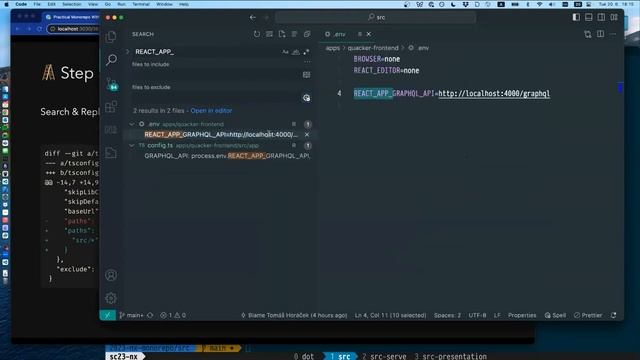Toggle Match Whole Word in search box
Viewport: 640px width, 360px height.
click(296, 52)
